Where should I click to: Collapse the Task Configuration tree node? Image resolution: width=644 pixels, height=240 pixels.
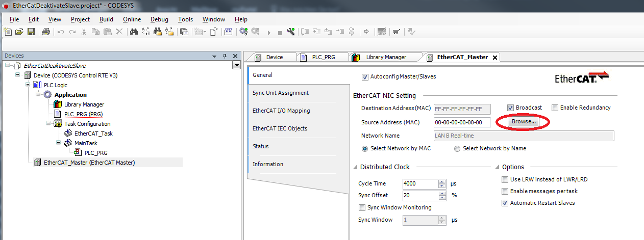click(x=48, y=123)
